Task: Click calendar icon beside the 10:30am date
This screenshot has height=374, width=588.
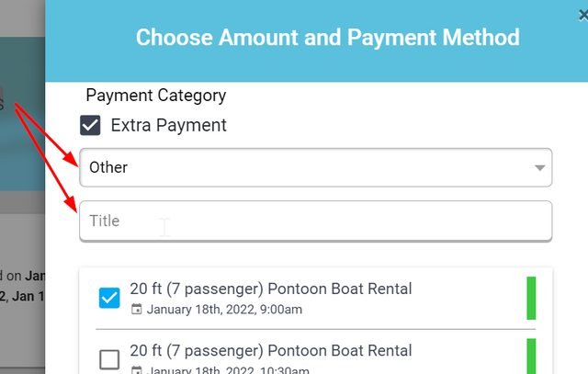Action: (x=137, y=370)
